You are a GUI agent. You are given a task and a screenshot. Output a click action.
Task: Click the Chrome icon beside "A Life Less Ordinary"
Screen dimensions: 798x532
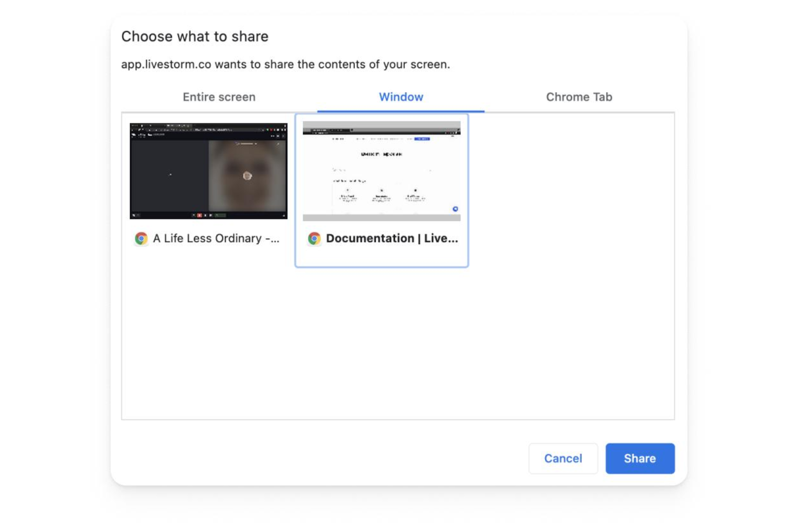click(x=141, y=239)
